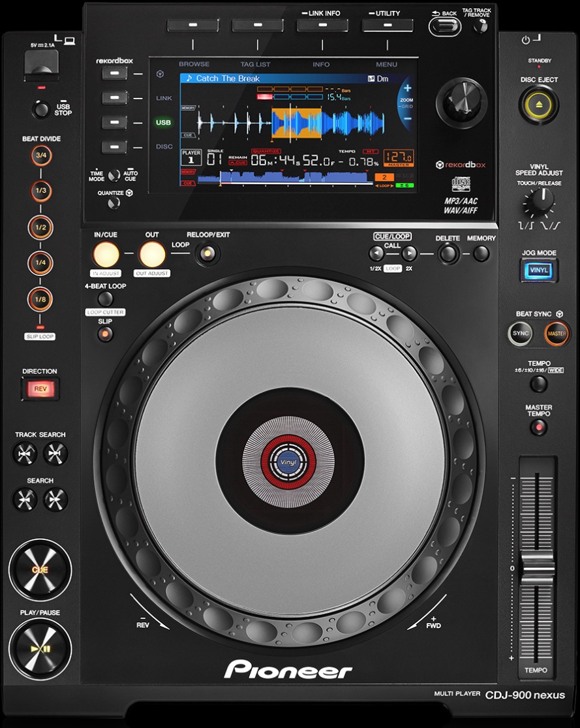Image resolution: width=580 pixels, height=728 pixels.
Task: Set loop in point with IN/CUE
Action: pos(106,255)
